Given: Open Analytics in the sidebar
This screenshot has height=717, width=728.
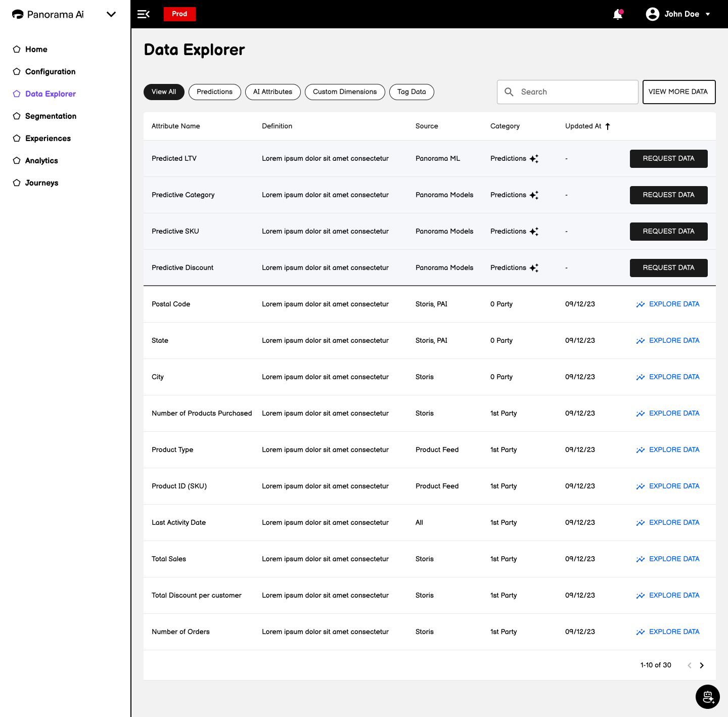Looking at the screenshot, I should pyautogui.click(x=41, y=160).
